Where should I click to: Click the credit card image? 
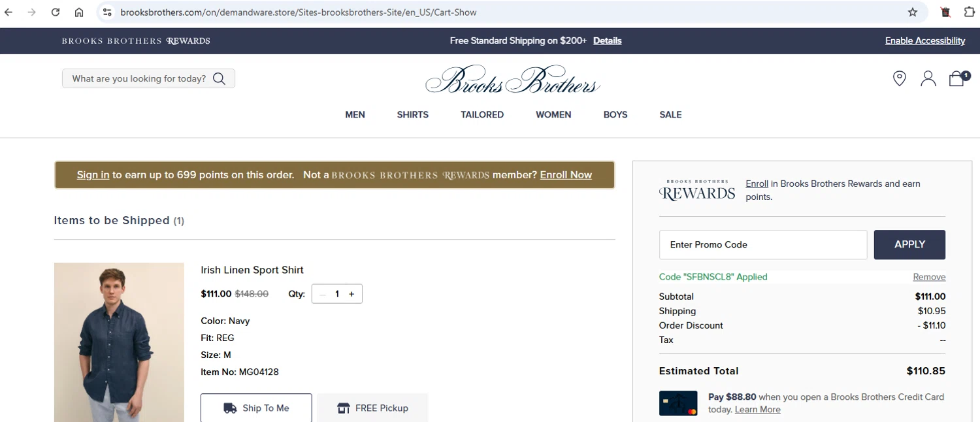click(678, 403)
